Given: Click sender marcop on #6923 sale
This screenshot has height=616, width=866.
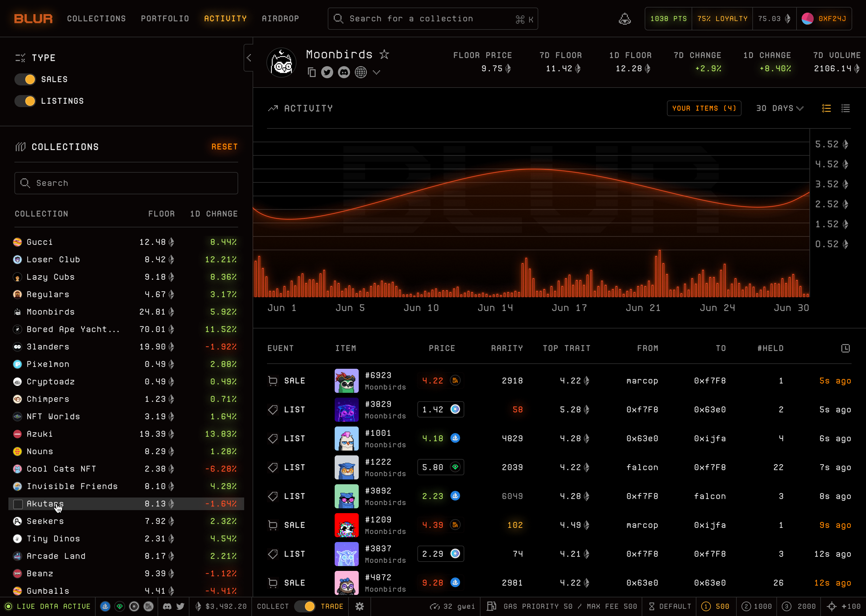Looking at the screenshot, I should 642,381.
